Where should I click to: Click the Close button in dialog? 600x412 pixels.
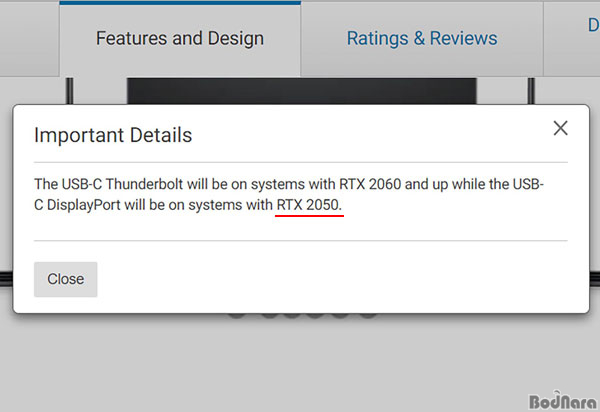coord(65,279)
